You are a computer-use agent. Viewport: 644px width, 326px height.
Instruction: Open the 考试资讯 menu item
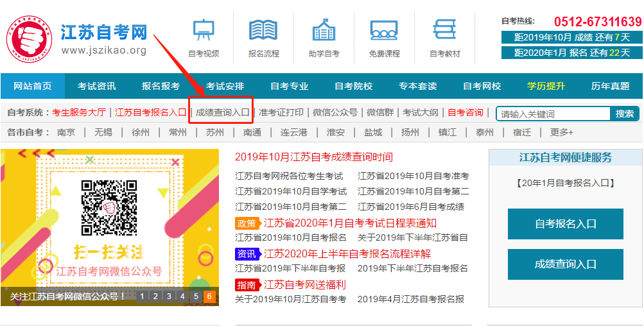[x=97, y=86]
